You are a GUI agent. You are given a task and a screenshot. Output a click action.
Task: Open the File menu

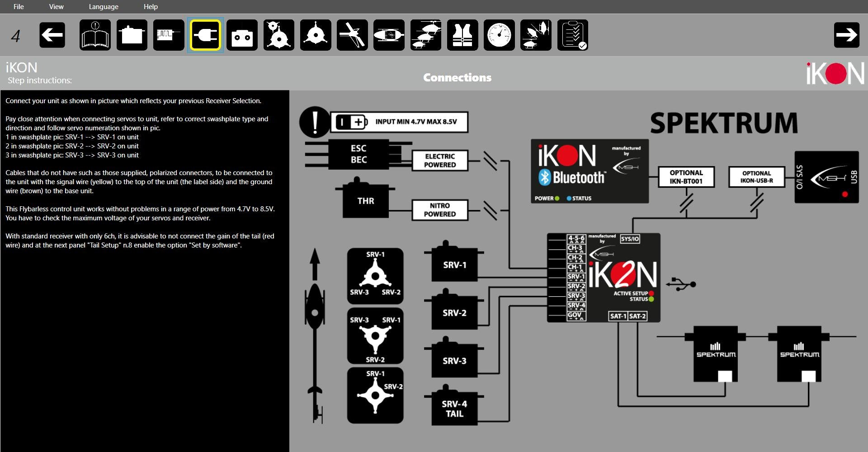pos(19,7)
